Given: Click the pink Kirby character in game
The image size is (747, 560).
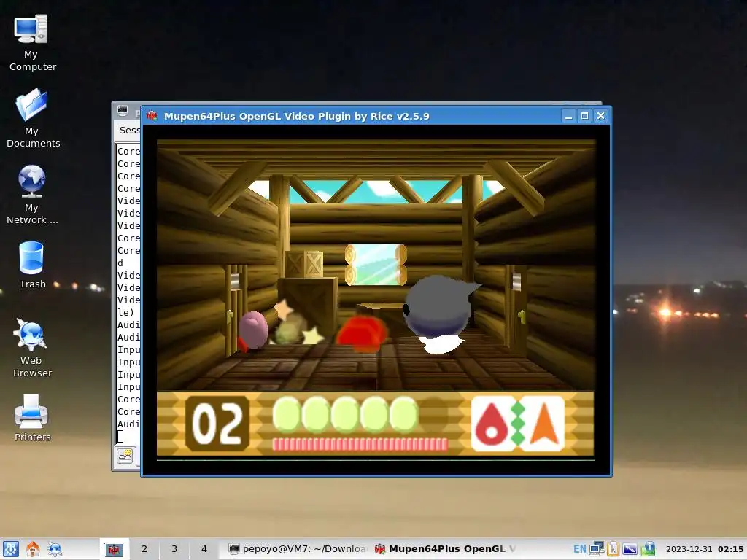Looking at the screenshot, I should tap(252, 330).
